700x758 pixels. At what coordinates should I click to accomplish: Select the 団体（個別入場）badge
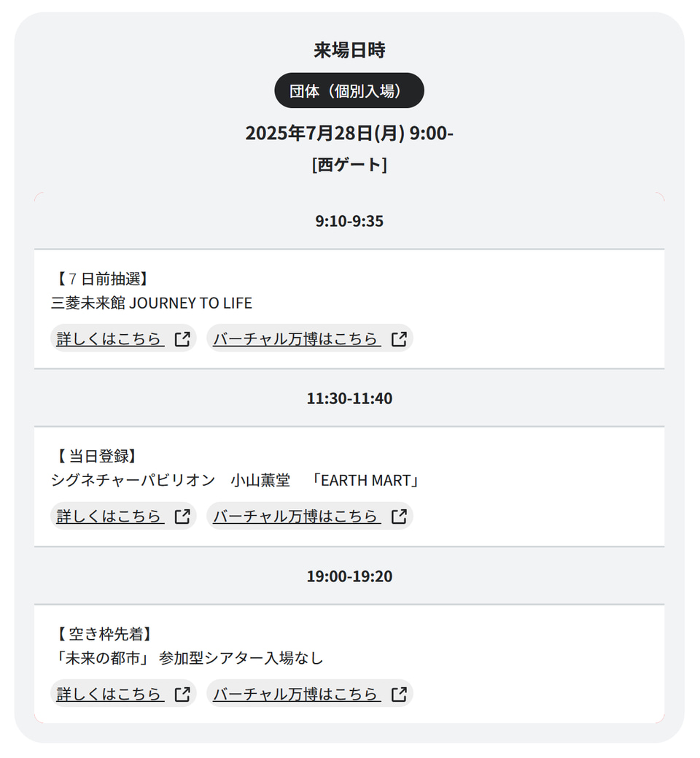pyautogui.click(x=349, y=90)
